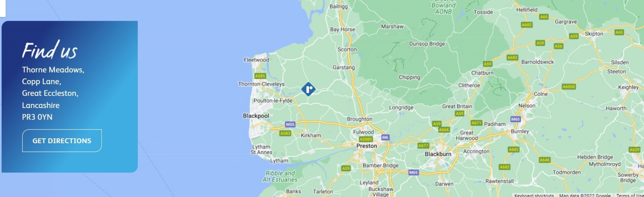Image resolution: width=644 pixels, height=197 pixels.
Task: Click the A583 road badge
Action: point(285,133)
